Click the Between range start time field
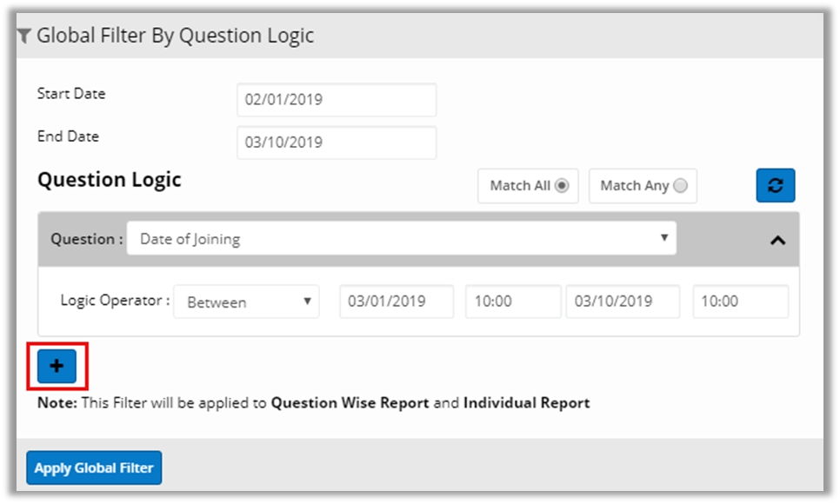 513,302
